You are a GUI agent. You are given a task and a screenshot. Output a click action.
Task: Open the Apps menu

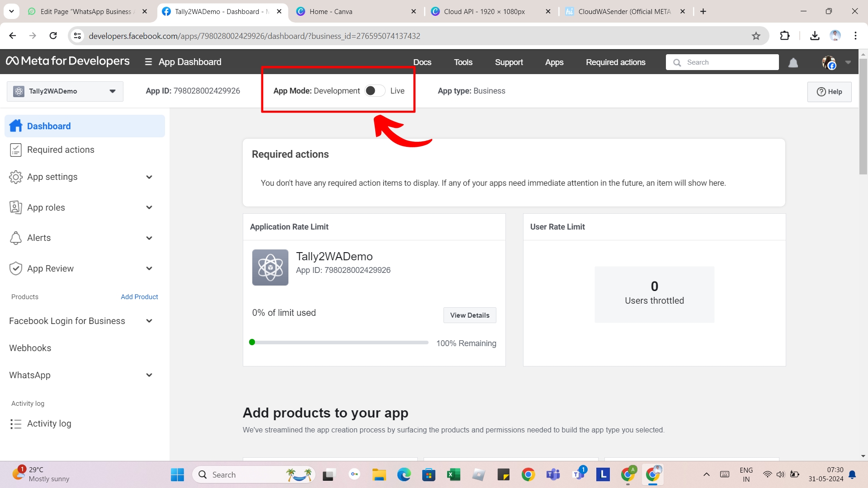tap(554, 62)
